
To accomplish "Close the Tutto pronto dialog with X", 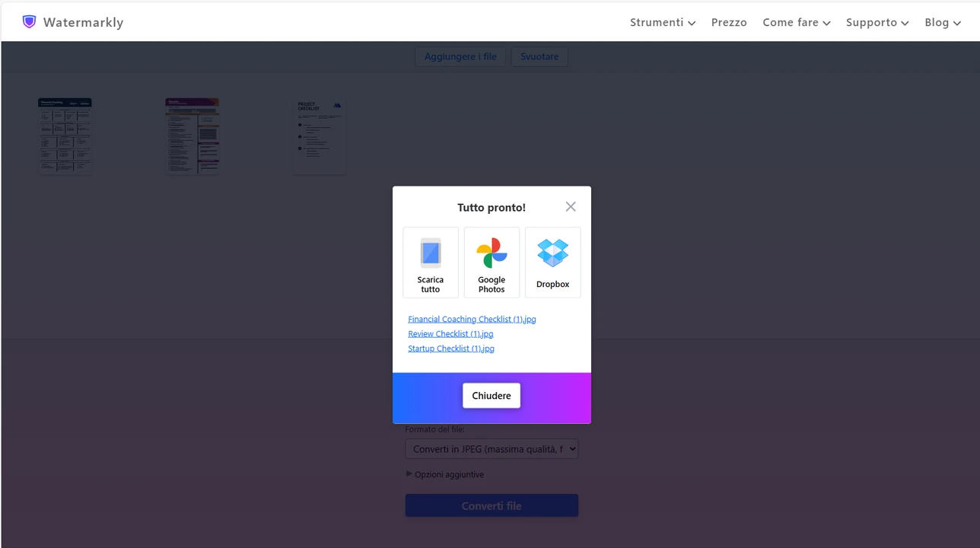I will (x=571, y=207).
